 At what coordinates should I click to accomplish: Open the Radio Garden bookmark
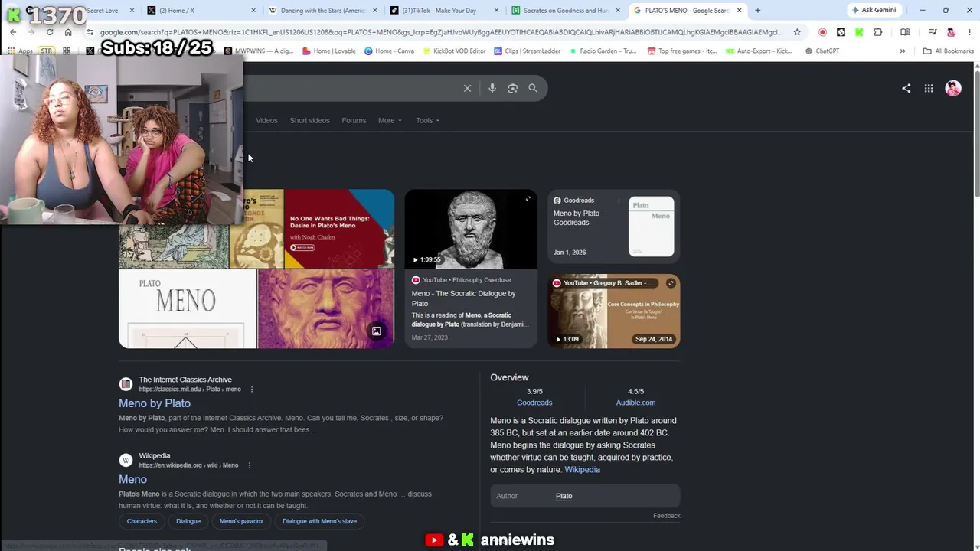coord(602,51)
